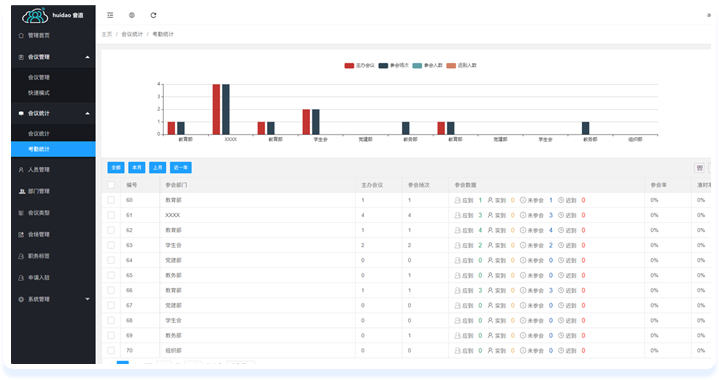Open the globe website icon in top bar

(132, 15)
